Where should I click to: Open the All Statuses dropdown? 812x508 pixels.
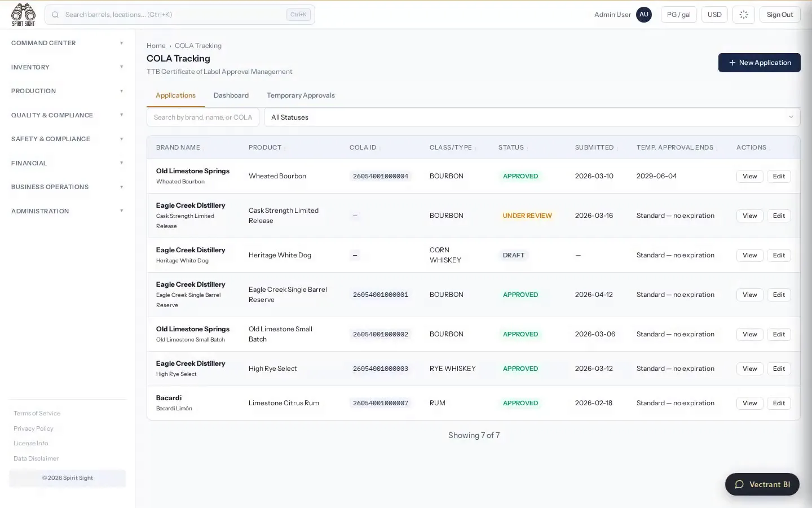(532, 117)
